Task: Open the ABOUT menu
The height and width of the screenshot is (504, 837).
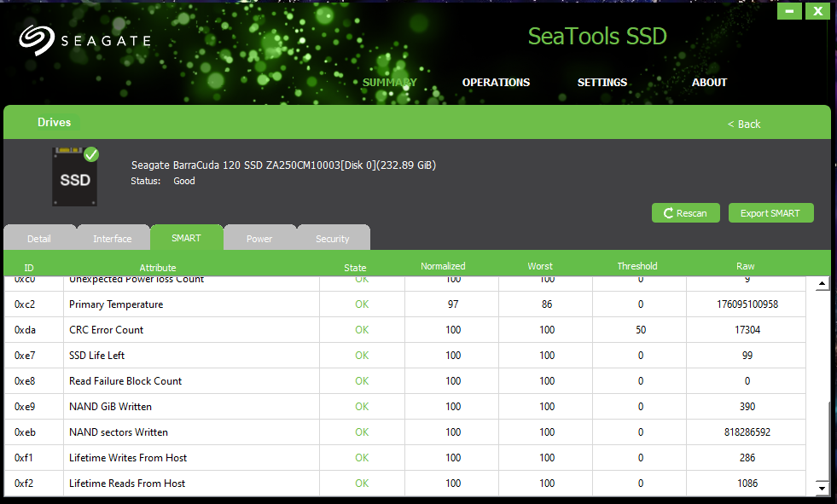Action: (x=709, y=82)
